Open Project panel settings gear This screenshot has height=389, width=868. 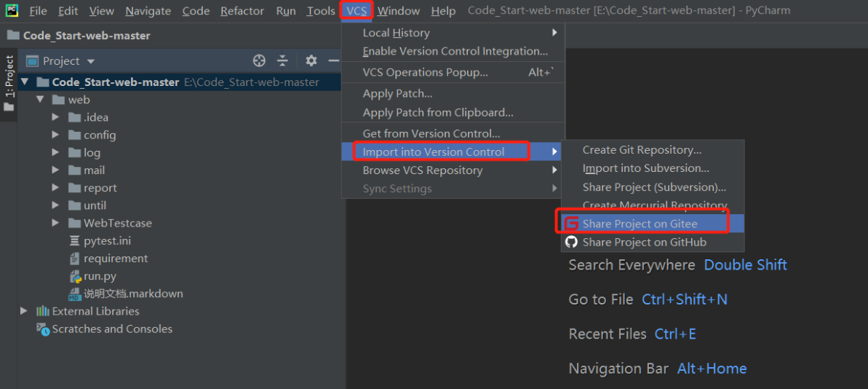(311, 61)
